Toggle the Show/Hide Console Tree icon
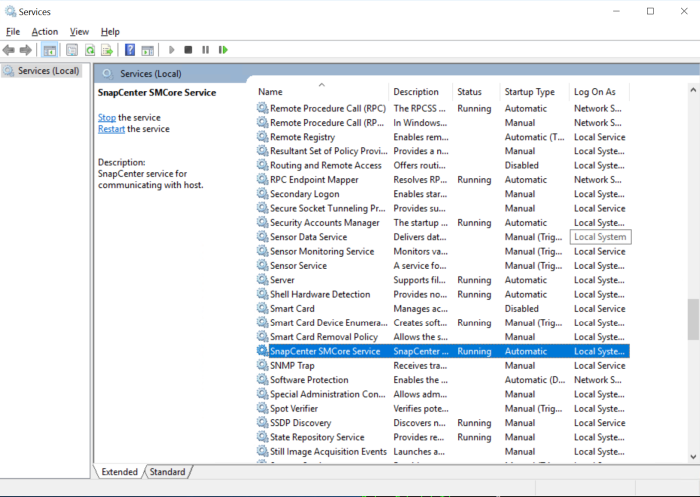This screenshot has width=700, height=497. click(x=50, y=49)
